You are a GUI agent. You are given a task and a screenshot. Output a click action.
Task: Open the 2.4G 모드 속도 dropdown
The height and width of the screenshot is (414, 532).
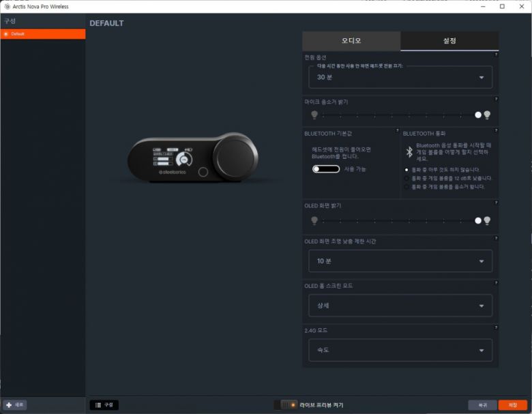[x=400, y=351]
